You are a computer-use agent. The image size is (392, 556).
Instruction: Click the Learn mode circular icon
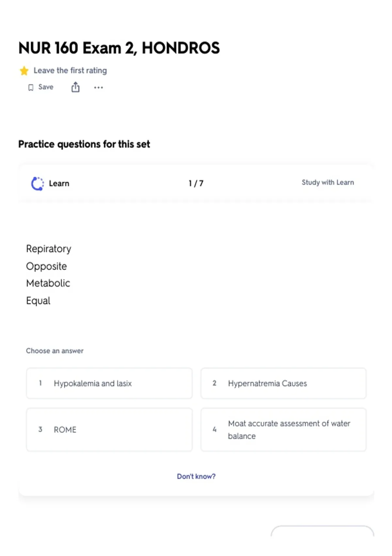click(x=38, y=183)
